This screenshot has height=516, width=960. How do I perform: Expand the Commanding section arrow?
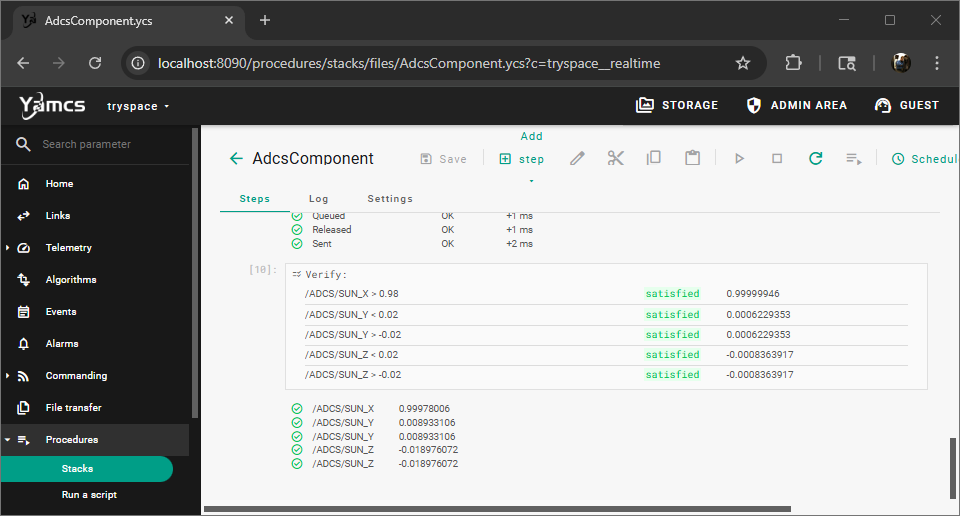click(x=7, y=376)
